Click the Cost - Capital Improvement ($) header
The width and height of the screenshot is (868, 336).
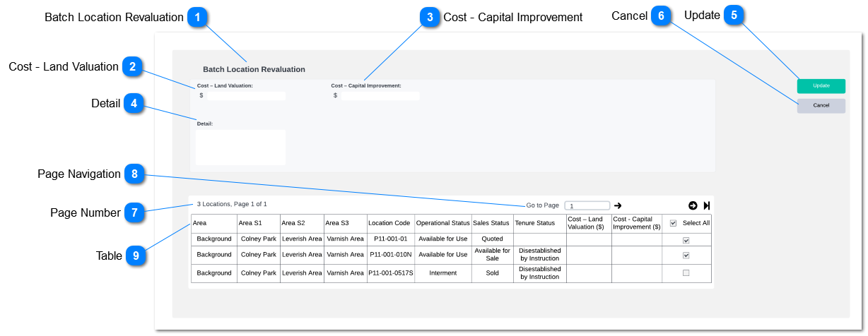coord(636,223)
